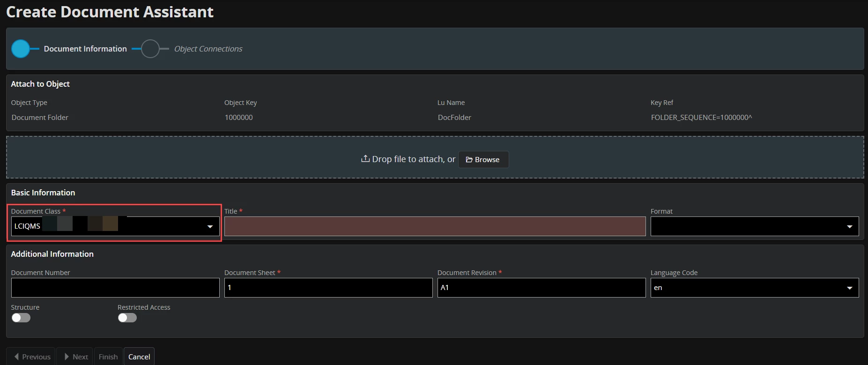Image resolution: width=868 pixels, height=365 pixels.
Task: Click Browse to attach a file
Action: (483, 159)
